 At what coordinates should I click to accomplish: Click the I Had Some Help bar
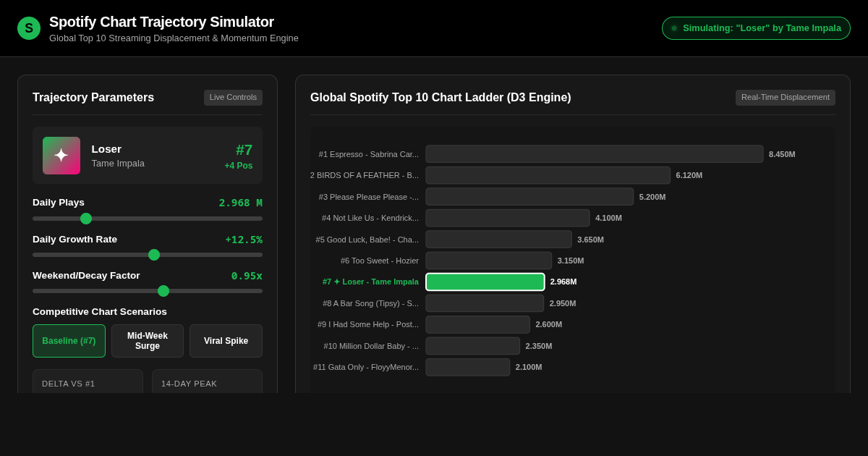478,324
